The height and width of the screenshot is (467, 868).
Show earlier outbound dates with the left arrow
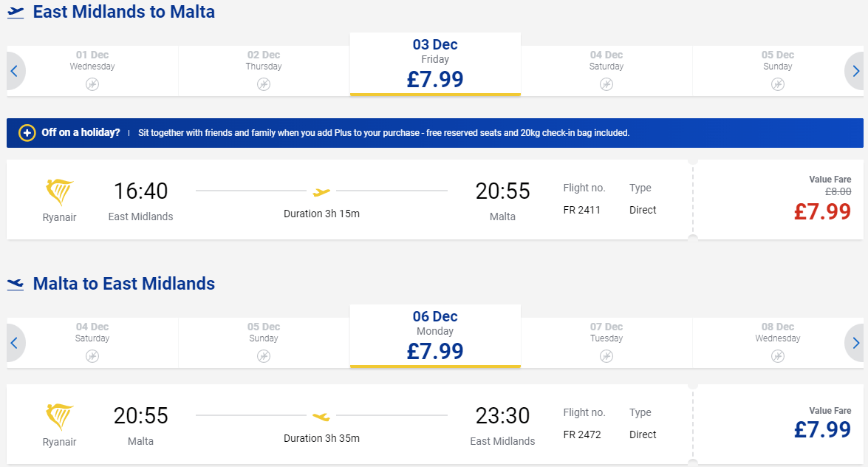15,72
